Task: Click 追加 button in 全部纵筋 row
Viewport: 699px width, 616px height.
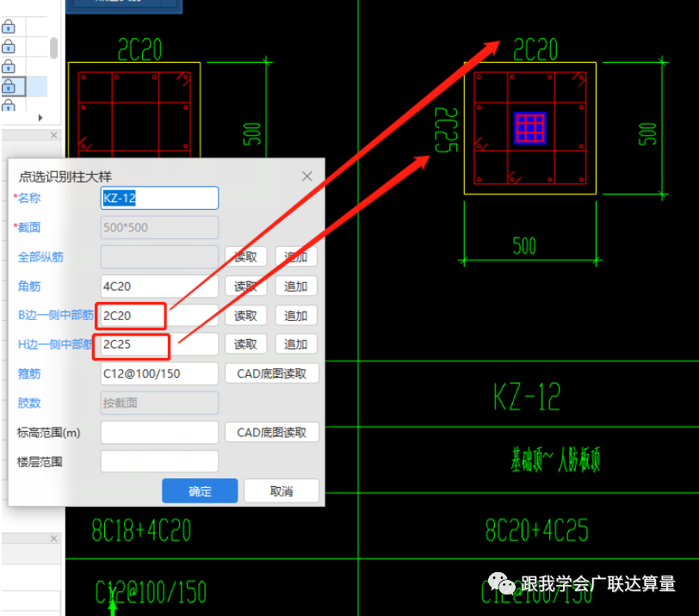Action: pyautogui.click(x=296, y=256)
